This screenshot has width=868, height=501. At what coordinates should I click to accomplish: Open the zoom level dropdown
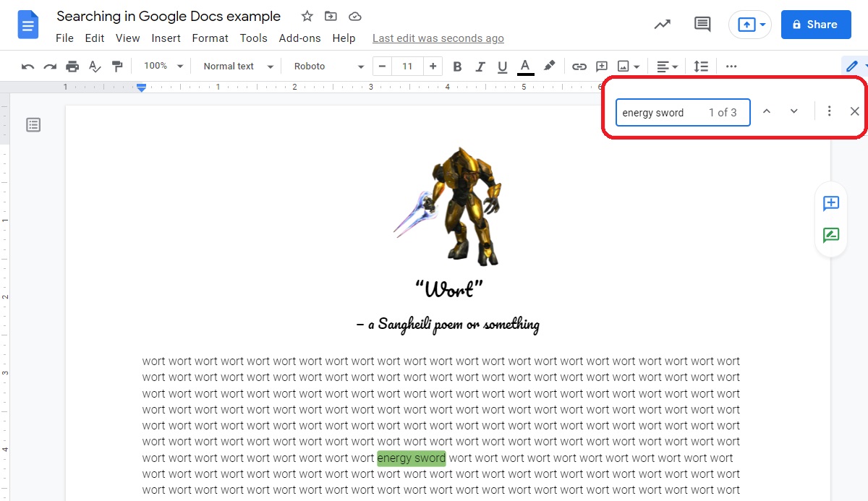pyautogui.click(x=163, y=66)
